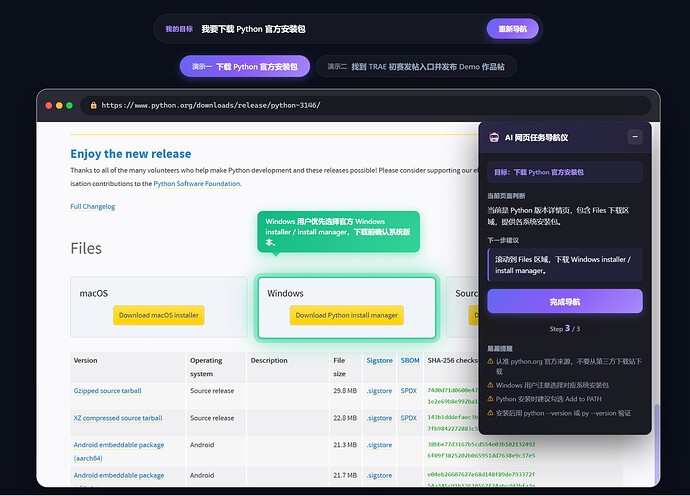Click the Files section heading
The height and width of the screenshot is (496, 690).
[x=86, y=248]
